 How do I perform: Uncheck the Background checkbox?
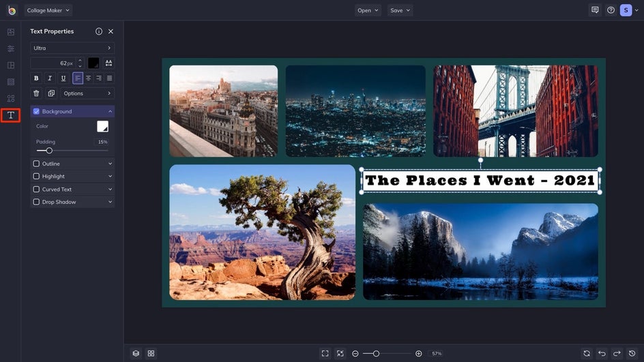tap(36, 111)
